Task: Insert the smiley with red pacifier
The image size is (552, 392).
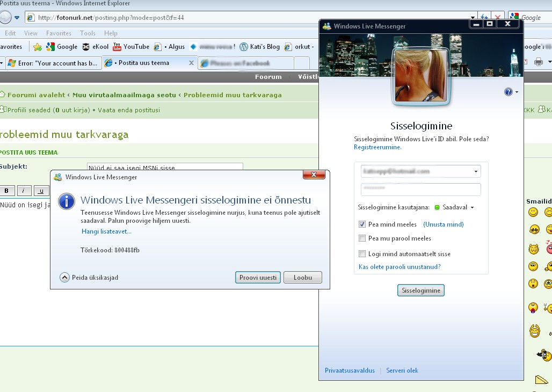Action: 533,308
